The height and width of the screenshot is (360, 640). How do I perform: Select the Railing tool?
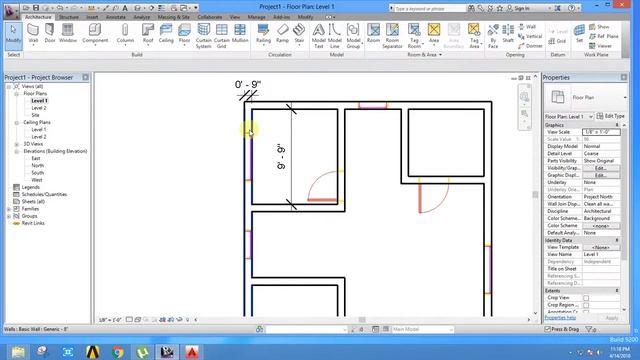pyautogui.click(x=263, y=34)
